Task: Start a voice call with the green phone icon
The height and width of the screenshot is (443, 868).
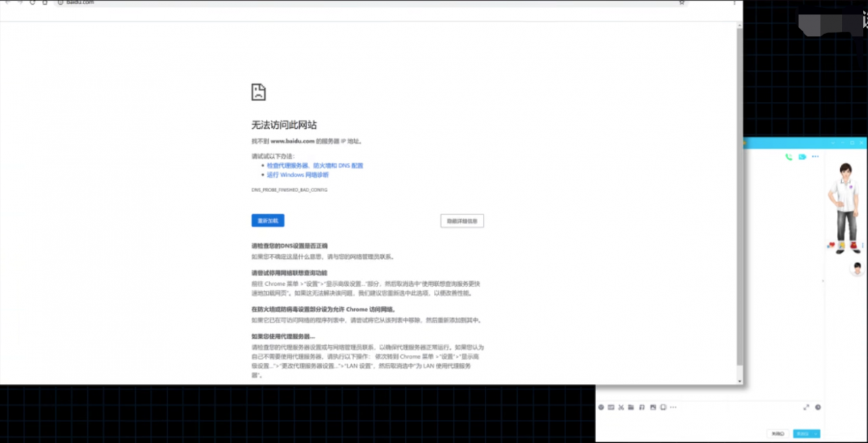Action: click(x=789, y=157)
